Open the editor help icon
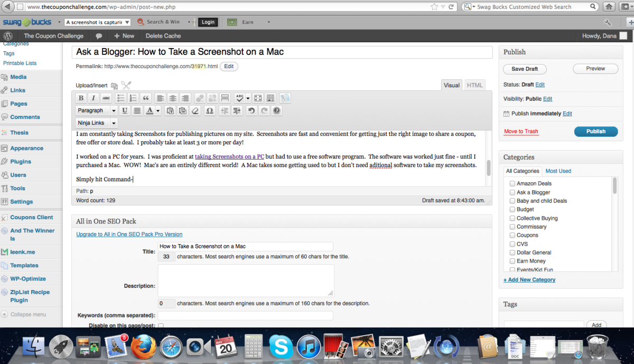 pos(276,110)
